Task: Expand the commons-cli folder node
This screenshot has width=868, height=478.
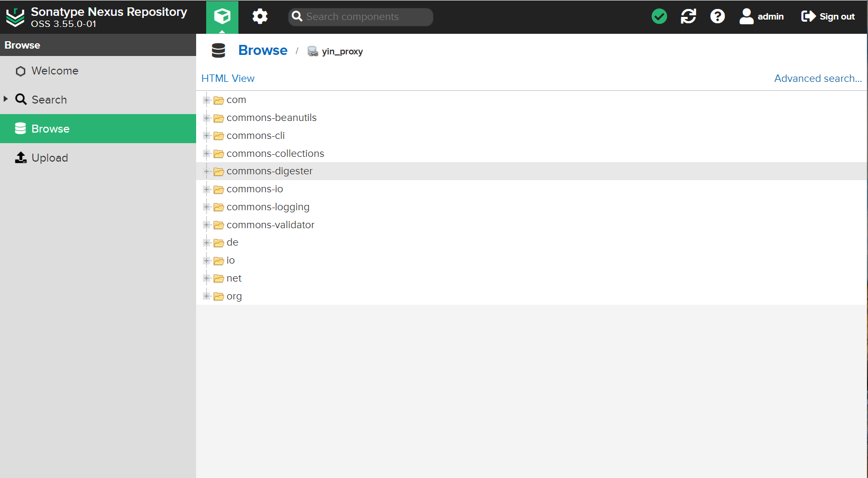Action: [x=207, y=136]
